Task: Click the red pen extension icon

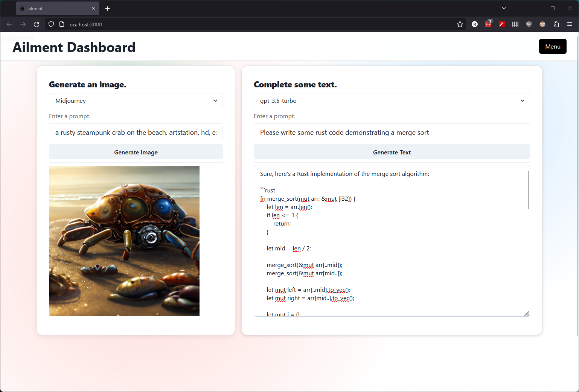Action: point(502,24)
